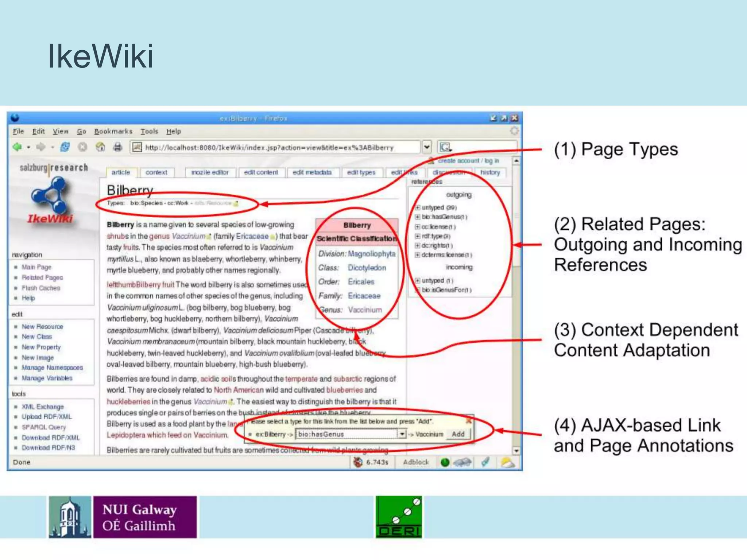Expand the rdf:type references node
Screen dimensions: 747x560
(417, 236)
